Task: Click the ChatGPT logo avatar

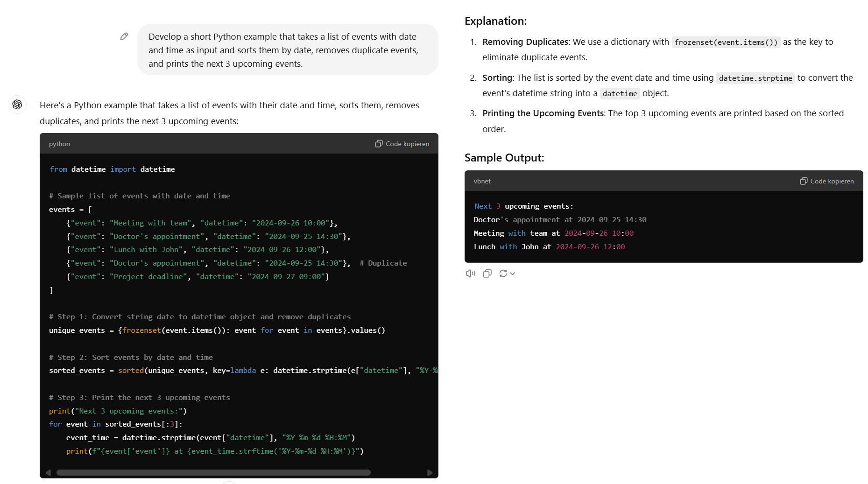Action: point(17,105)
